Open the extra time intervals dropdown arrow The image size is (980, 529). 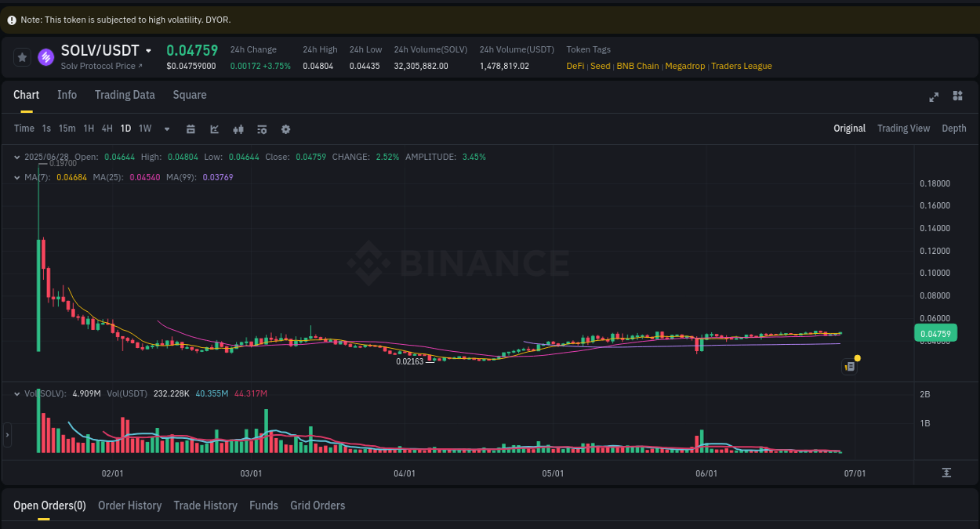tap(166, 129)
